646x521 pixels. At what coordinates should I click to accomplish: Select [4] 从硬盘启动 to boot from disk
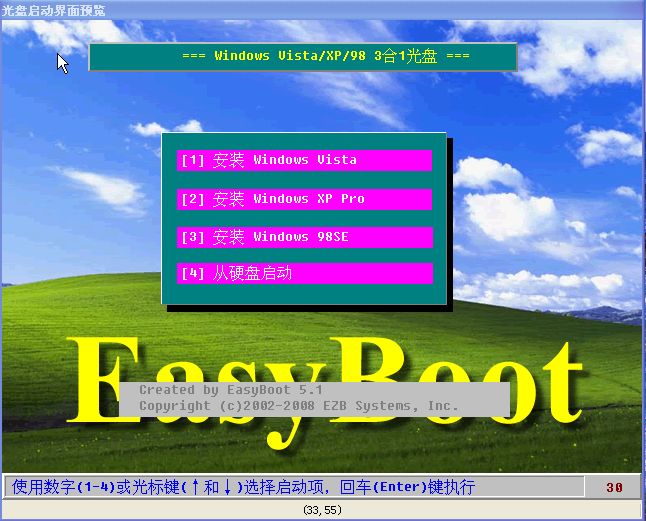pyautogui.click(x=304, y=273)
